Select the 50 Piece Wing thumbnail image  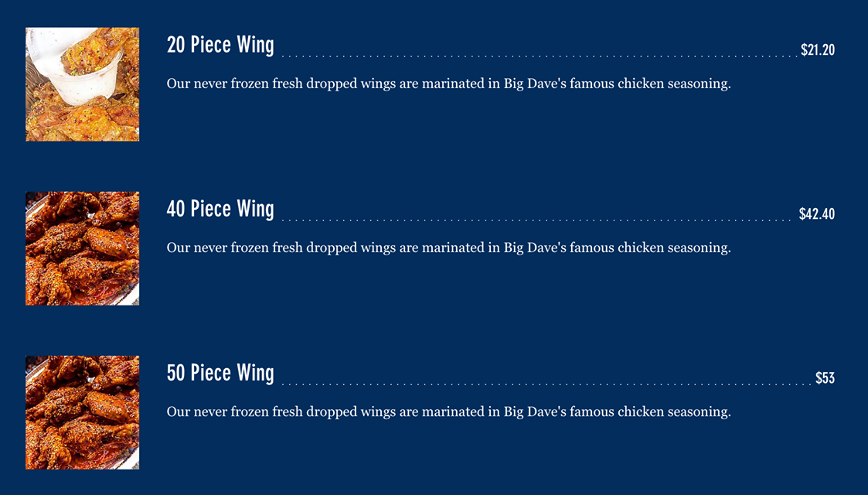tap(82, 412)
